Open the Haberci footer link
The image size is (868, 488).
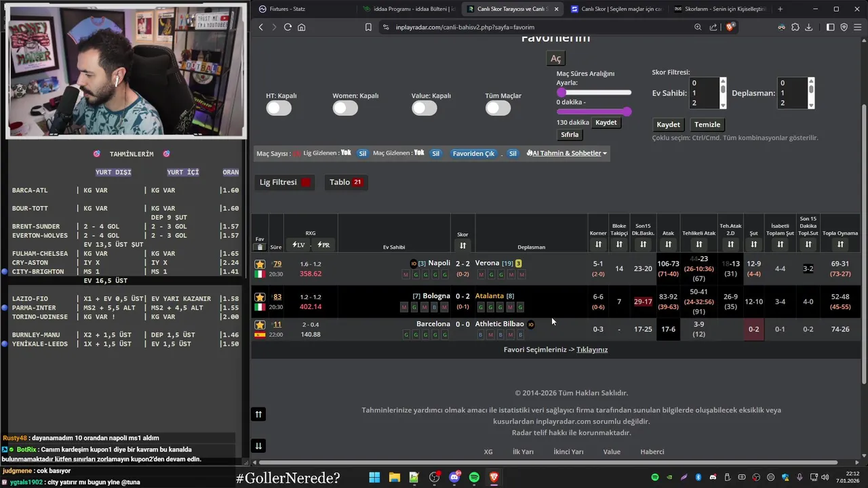pyautogui.click(x=652, y=452)
